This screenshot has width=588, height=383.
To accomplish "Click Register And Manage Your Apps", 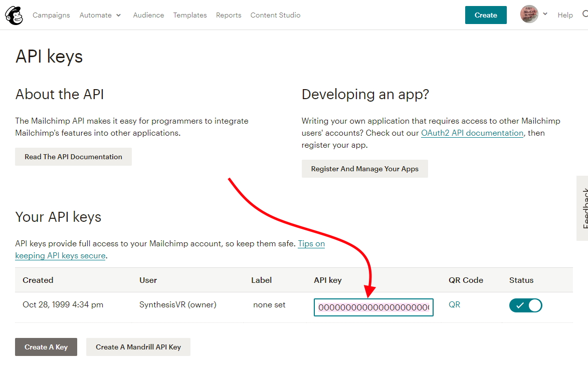I will 364,169.
